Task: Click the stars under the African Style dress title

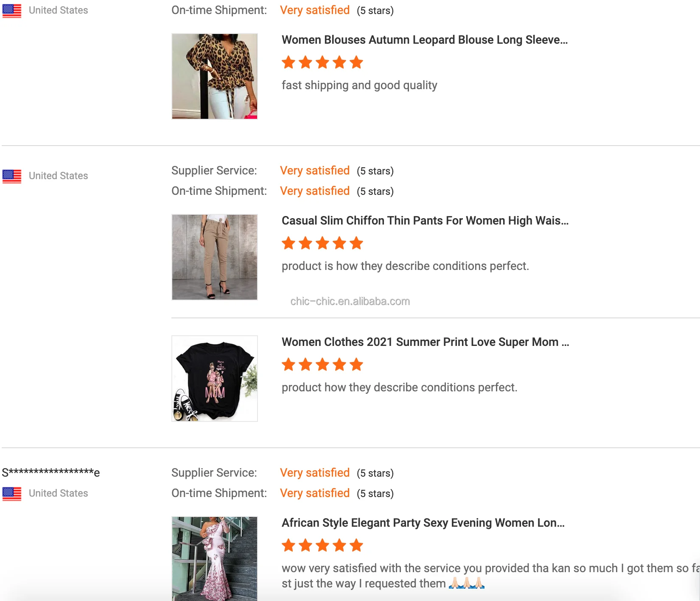Action: 322,545
